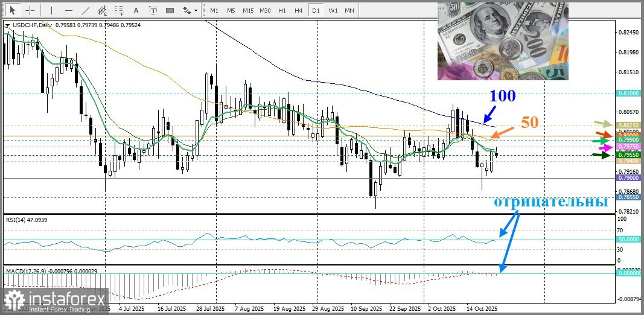Select the cursor arrow tool
The image size is (644, 315).
13,10
